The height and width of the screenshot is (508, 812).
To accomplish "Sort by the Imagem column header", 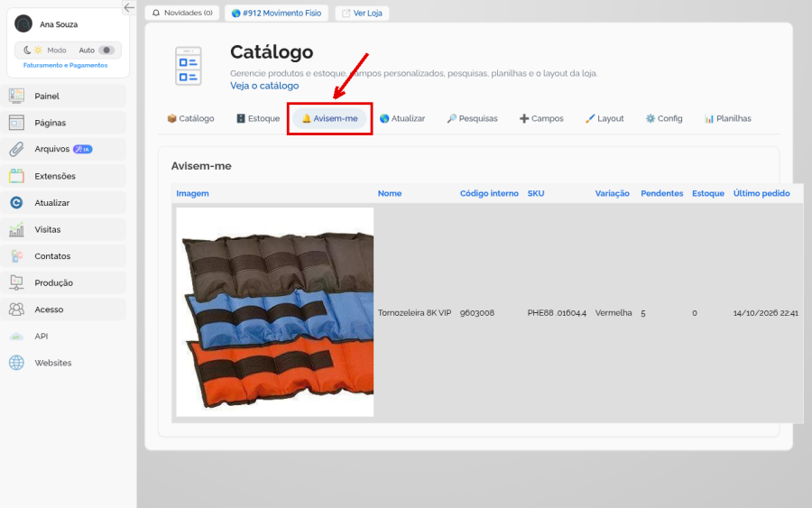I will click(193, 193).
